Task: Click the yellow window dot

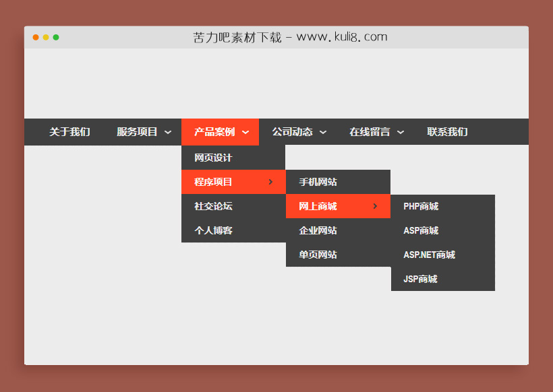Action: click(46, 38)
